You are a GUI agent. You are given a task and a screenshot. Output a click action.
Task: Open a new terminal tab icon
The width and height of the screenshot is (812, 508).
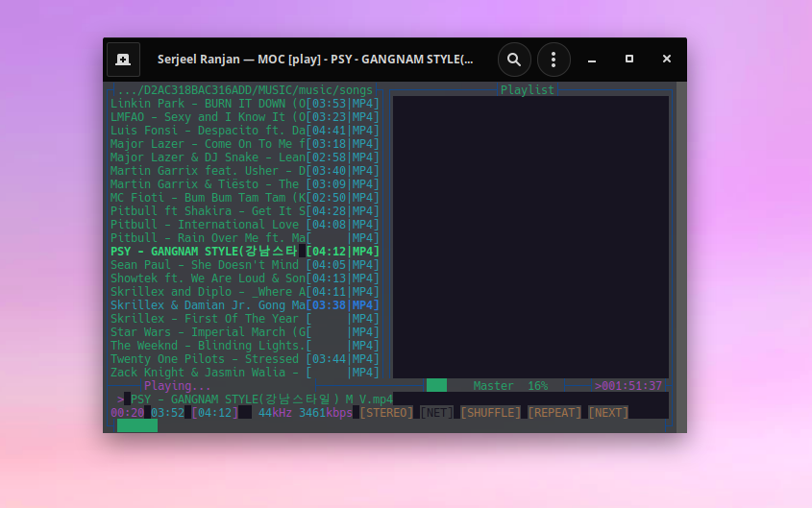(x=123, y=60)
